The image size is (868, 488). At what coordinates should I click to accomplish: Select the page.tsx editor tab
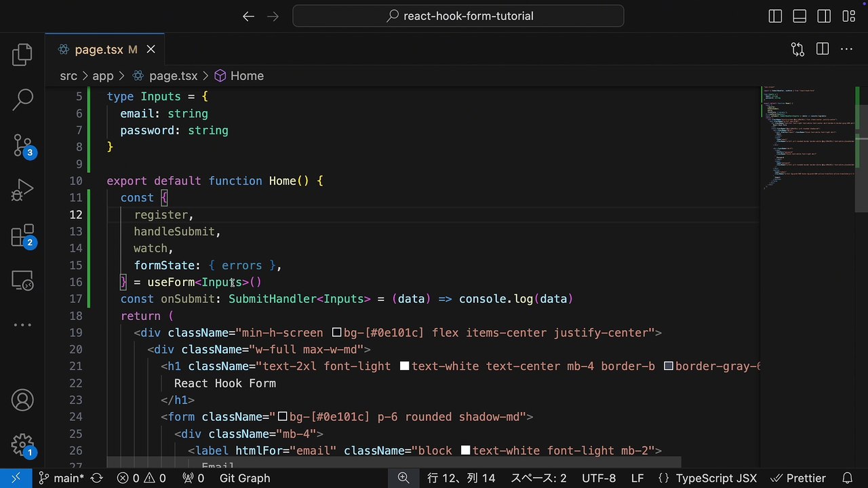[105, 49]
